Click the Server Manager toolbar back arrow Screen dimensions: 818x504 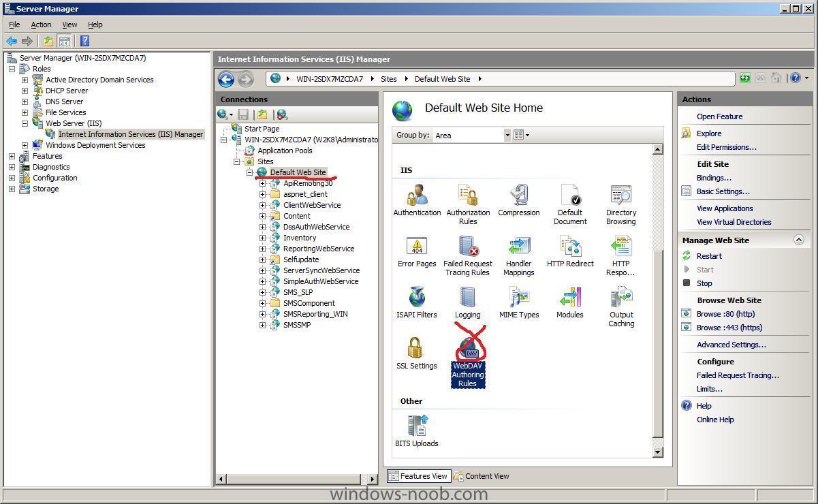(12, 41)
